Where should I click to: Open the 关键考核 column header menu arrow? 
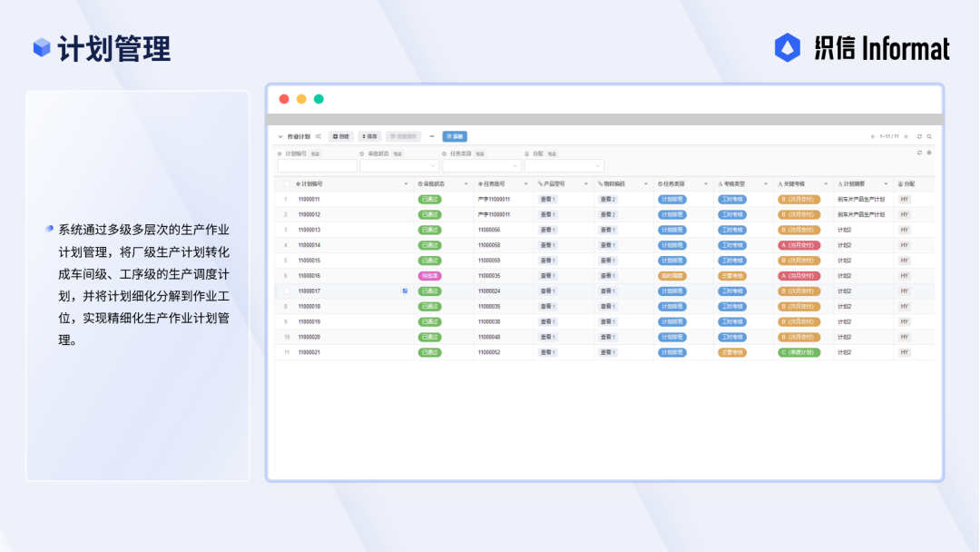[x=826, y=183]
